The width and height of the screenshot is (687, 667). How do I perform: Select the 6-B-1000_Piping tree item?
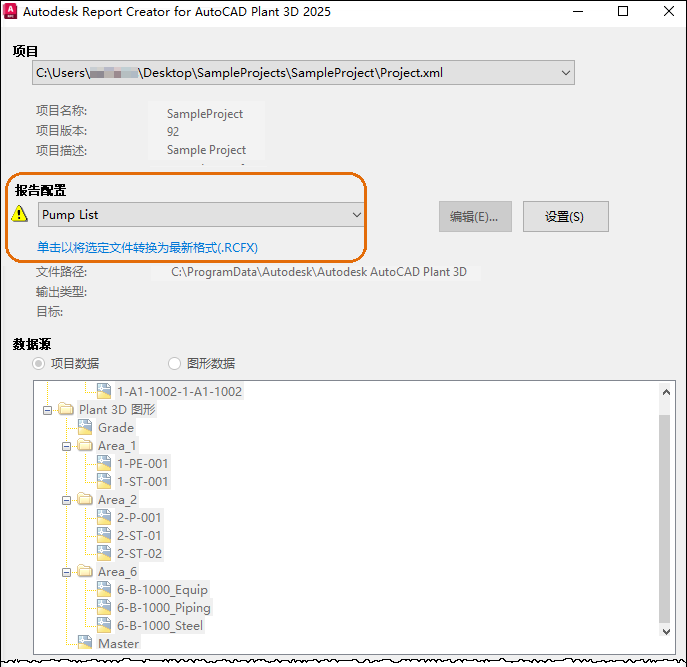click(x=163, y=607)
